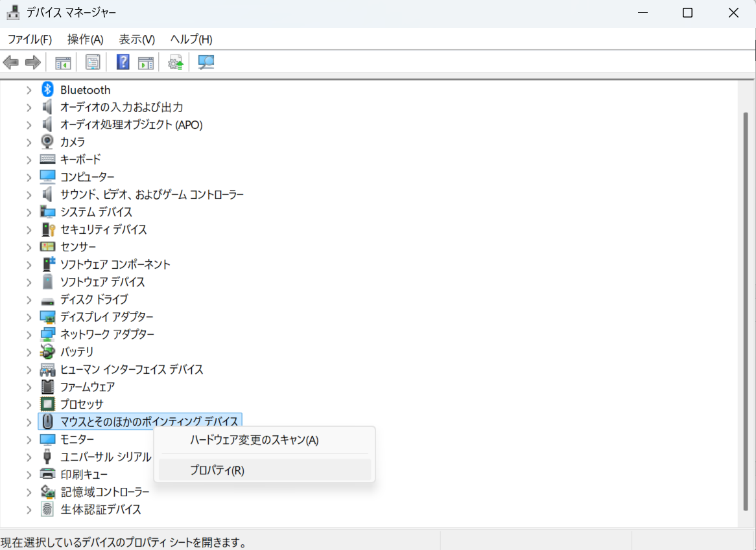756x550 pixels.
Task: Expand the マウスとそのほかのポインティング デバイス node
Action: click(29, 422)
